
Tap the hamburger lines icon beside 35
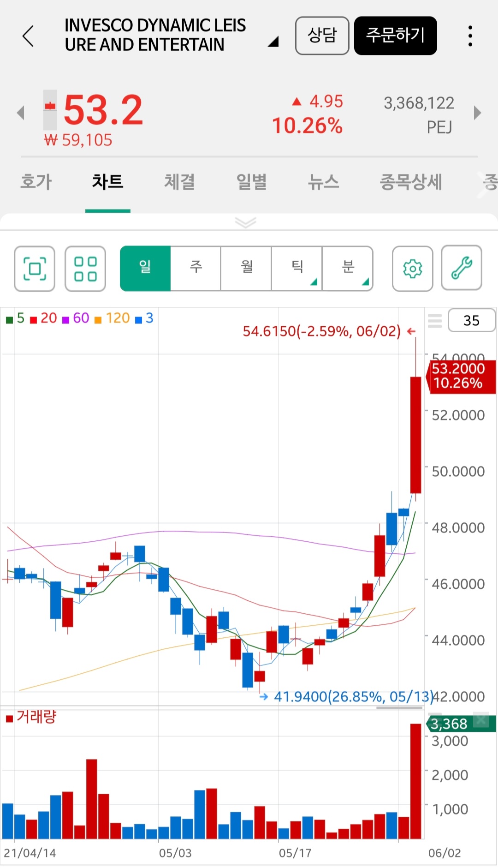[x=435, y=320]
